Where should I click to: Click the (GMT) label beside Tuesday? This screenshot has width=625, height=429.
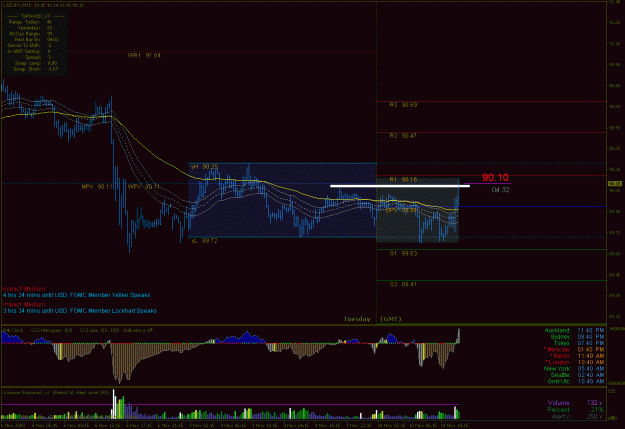tap(391, 319)
